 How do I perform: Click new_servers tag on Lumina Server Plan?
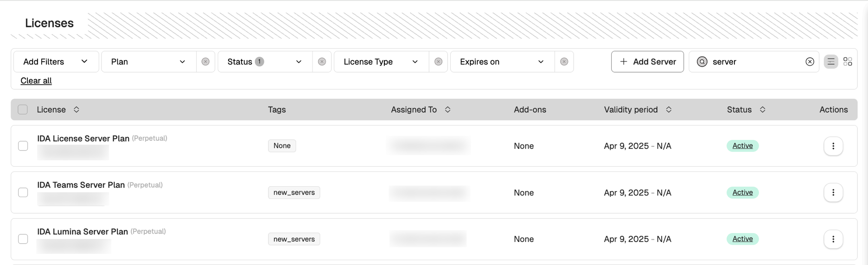point(294,239)
